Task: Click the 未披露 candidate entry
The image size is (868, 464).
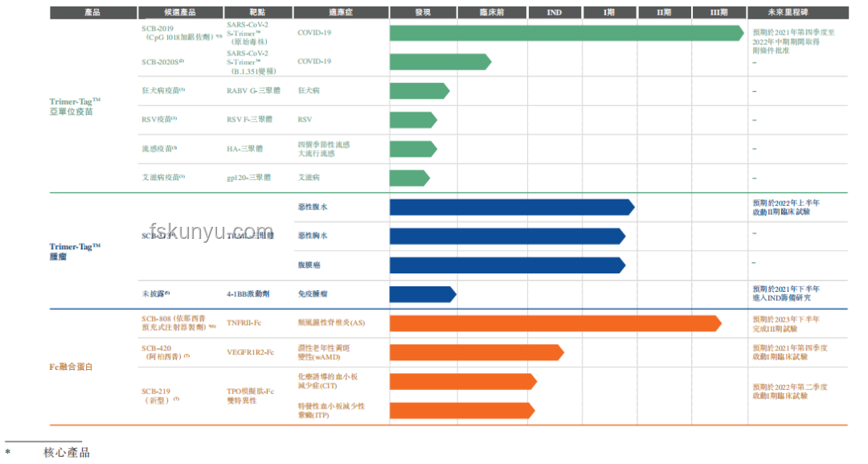Action: (156, 294)
